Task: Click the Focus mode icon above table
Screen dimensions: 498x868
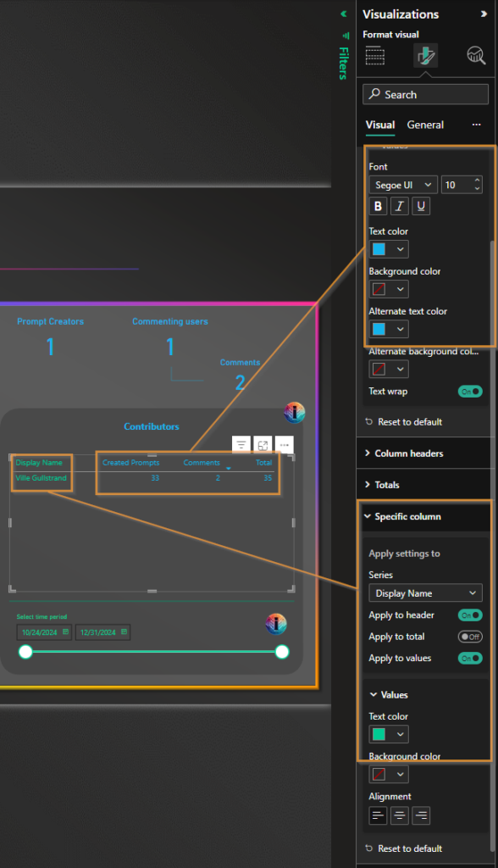Action: [x=263, y=445]
